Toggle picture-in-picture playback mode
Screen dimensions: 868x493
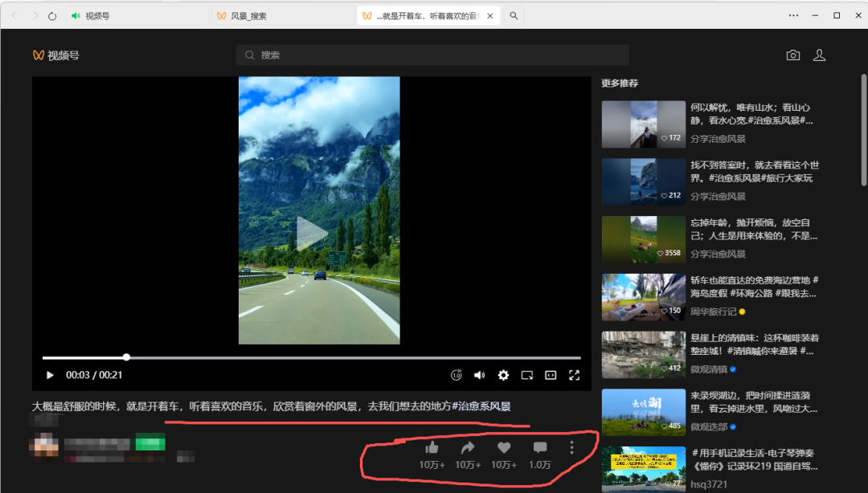526,375
